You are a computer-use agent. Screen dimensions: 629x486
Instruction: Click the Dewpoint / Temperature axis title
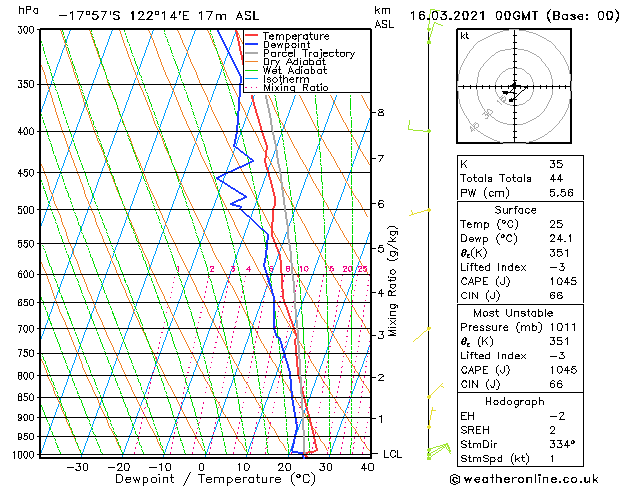[x=203, y=479]
